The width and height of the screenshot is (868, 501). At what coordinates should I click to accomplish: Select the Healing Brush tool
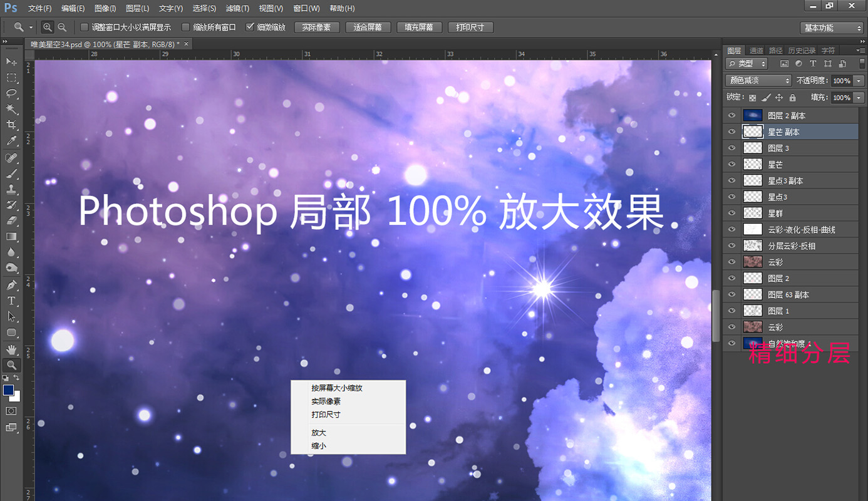point(11,158)
